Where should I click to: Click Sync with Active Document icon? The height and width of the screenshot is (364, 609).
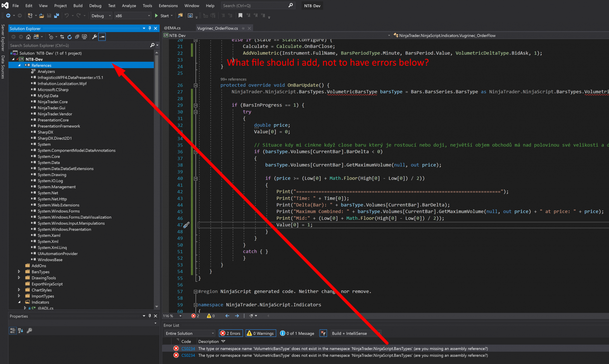point(62,37)
